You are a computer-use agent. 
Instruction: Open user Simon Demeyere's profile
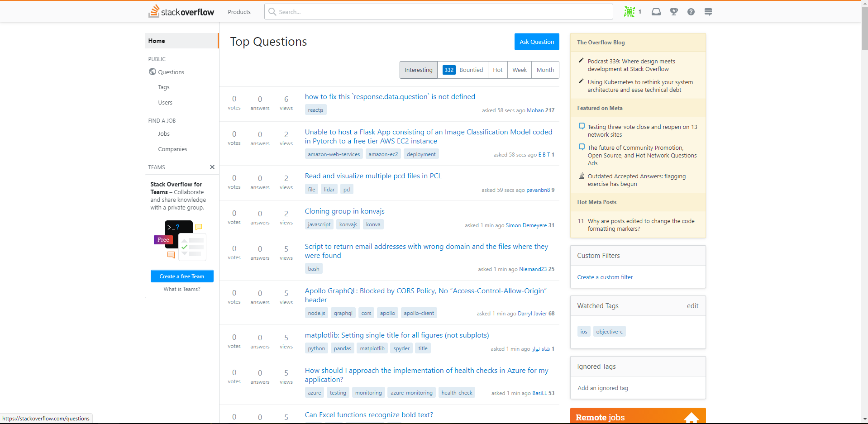(x=526, y=225)
